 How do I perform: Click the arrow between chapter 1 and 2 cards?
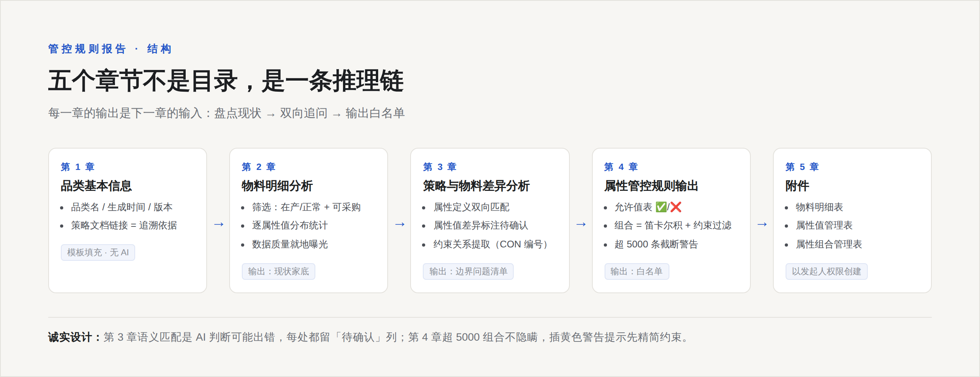tap(219, 224)
